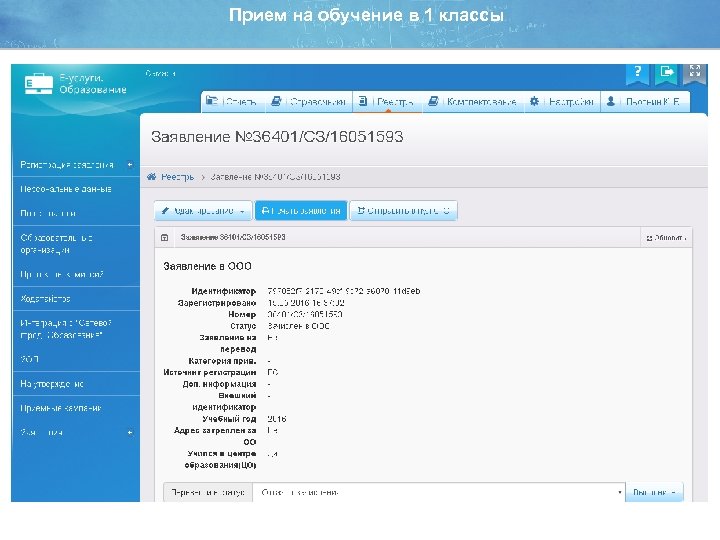The height and width of the screenshot is (540, 720).
Task: Click the Зарегистрировано date value
Action: click(306, 303)
